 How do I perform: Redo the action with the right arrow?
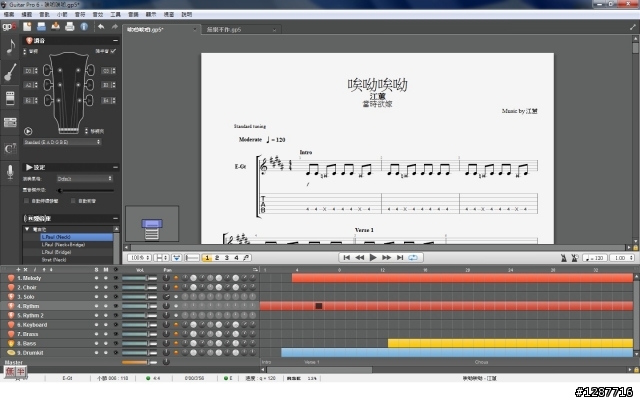pyautogui.click(x=115, y=27)
